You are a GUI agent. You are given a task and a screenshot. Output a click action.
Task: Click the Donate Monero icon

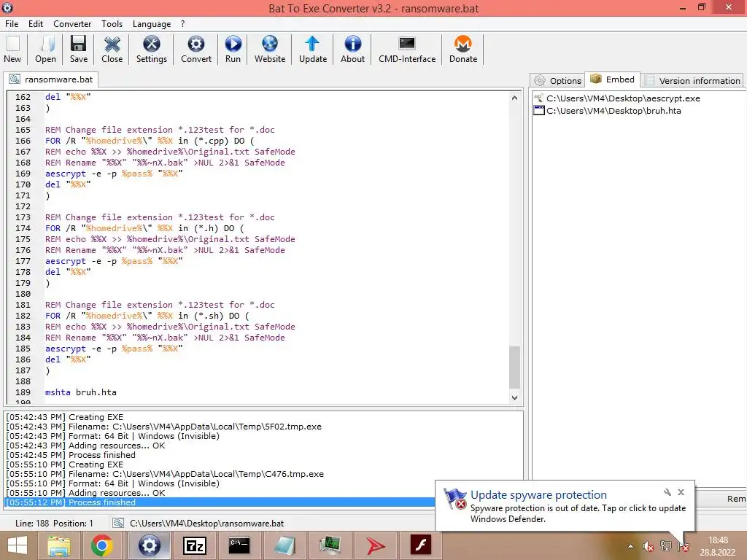click(463, 49)
